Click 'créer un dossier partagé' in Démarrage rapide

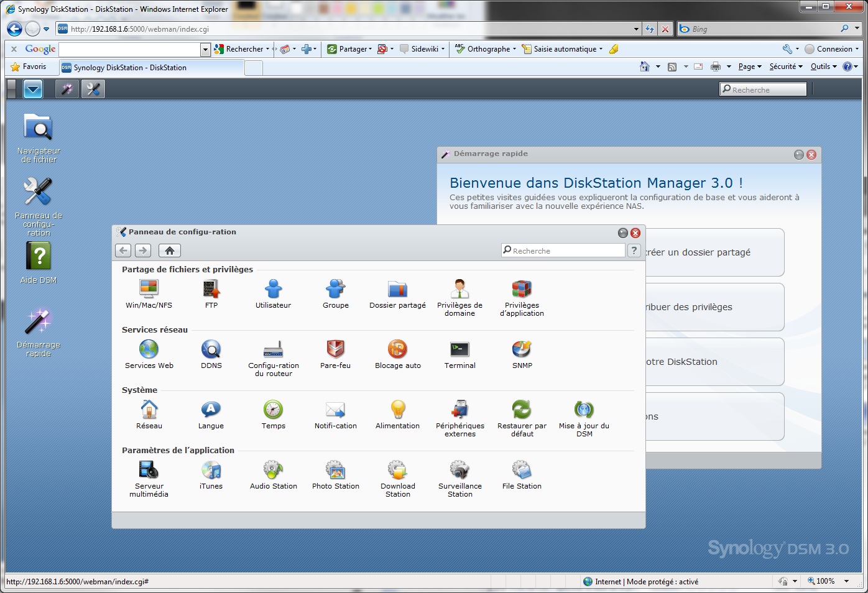tap(715, 252)
